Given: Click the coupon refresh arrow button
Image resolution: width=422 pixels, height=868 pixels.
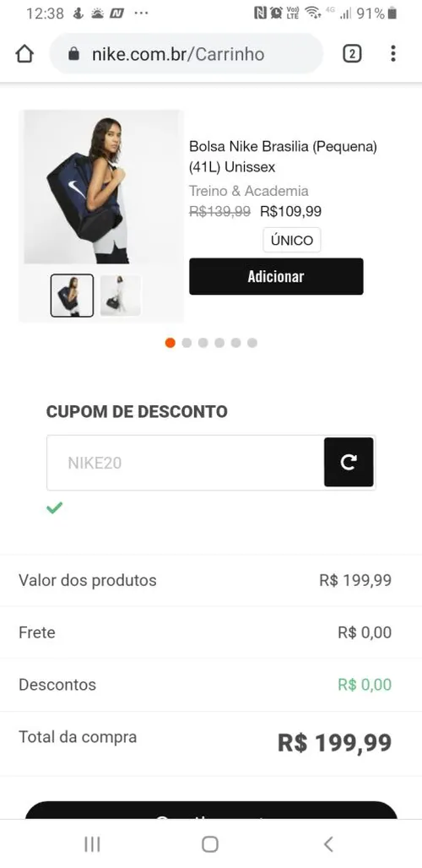Looking at the screenshot, I should pyautogui.click(x=349, y=462).
